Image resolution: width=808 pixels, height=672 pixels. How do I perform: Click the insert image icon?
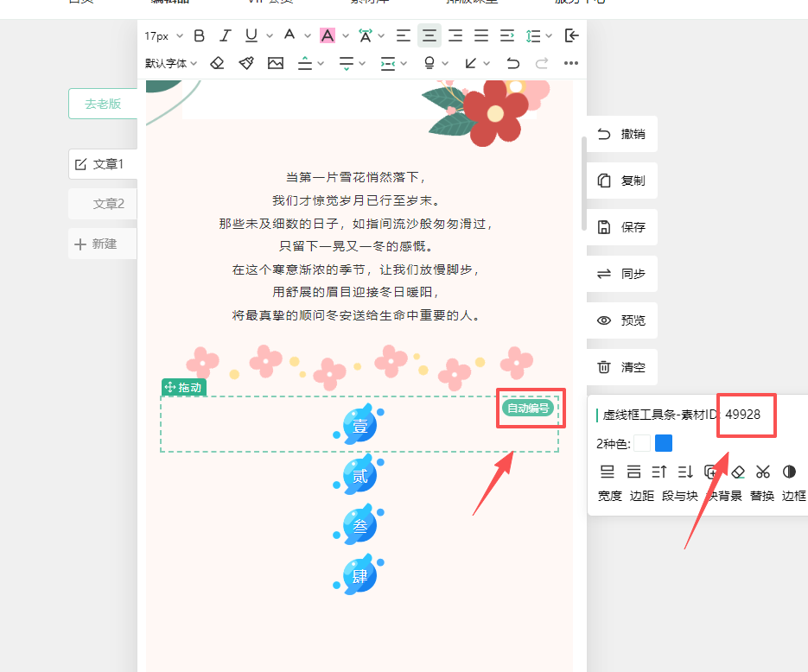276,63
